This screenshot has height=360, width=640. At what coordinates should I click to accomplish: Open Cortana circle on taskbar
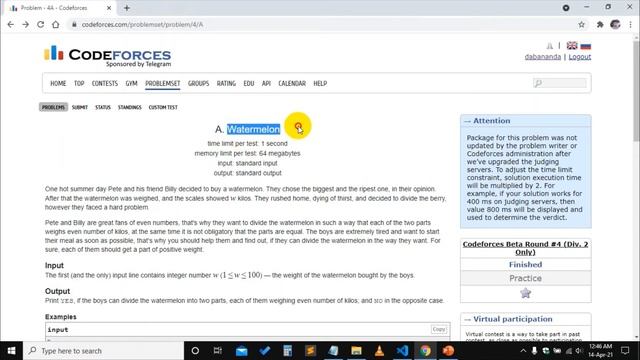point(195,351)
